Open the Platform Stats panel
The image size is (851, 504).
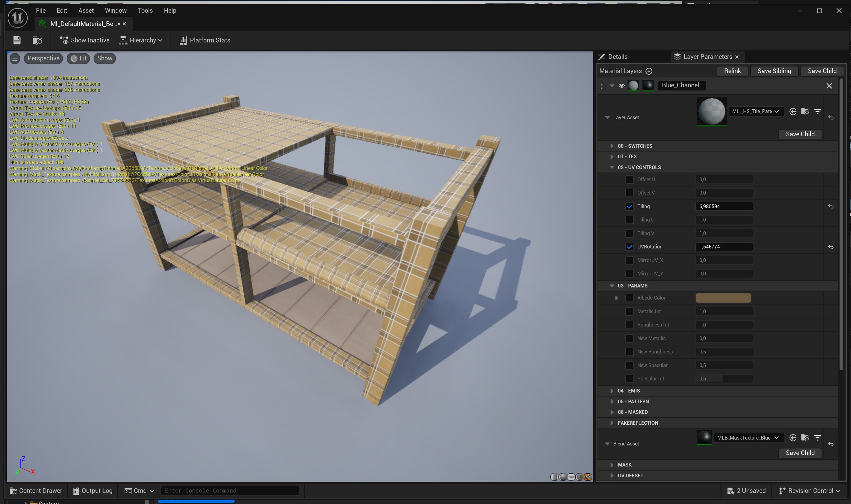coord(205,40)
